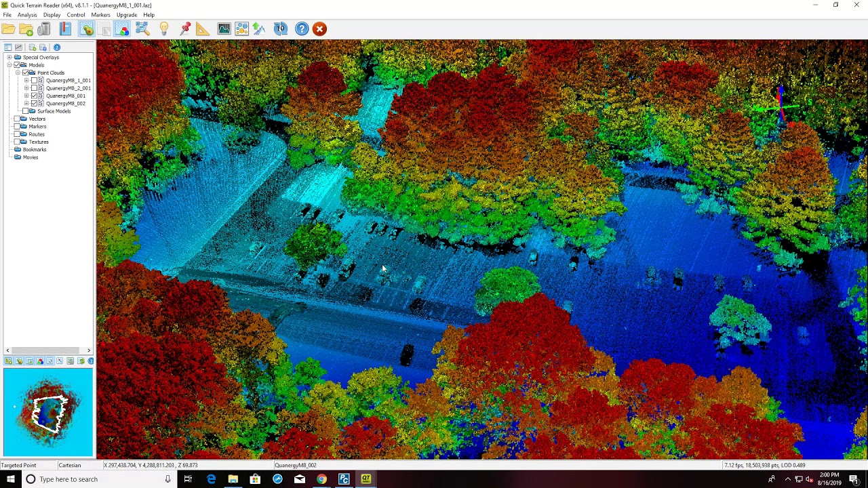
Task: Open the Upgrade menu
Action: pyautogui.click(x=126, y=15)
